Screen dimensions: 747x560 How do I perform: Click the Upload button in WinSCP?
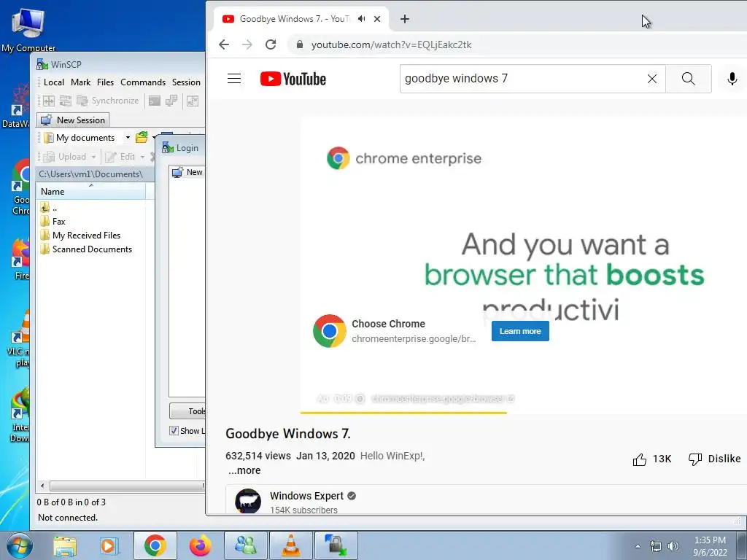65,157
